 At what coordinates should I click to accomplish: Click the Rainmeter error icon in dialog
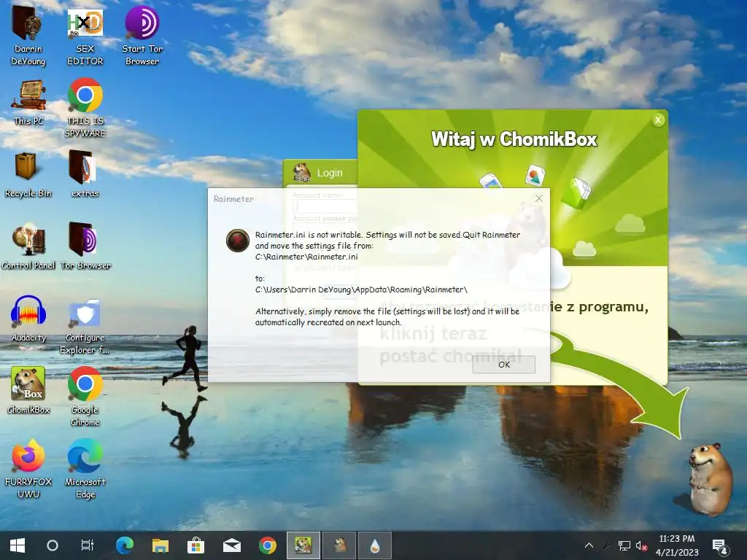(x=237, y=240)
